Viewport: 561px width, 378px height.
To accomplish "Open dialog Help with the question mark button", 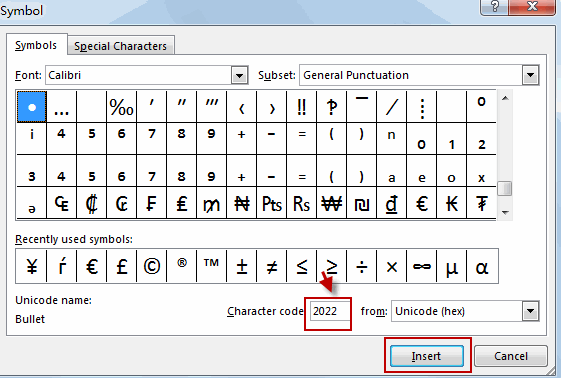I will pyautogui.click(x=495, y=6).
